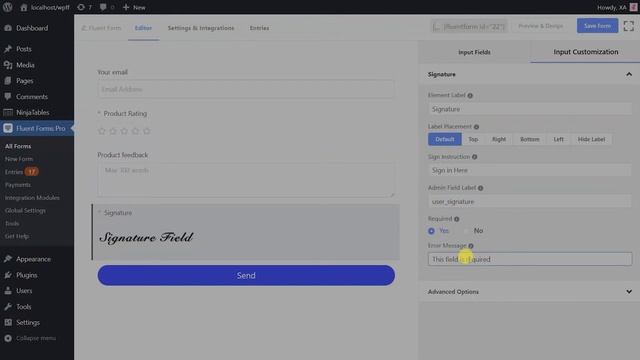The height and width of the screenshot is (360, 640).
Task: Switch to Editor tab
Action: tap(143, 28)
